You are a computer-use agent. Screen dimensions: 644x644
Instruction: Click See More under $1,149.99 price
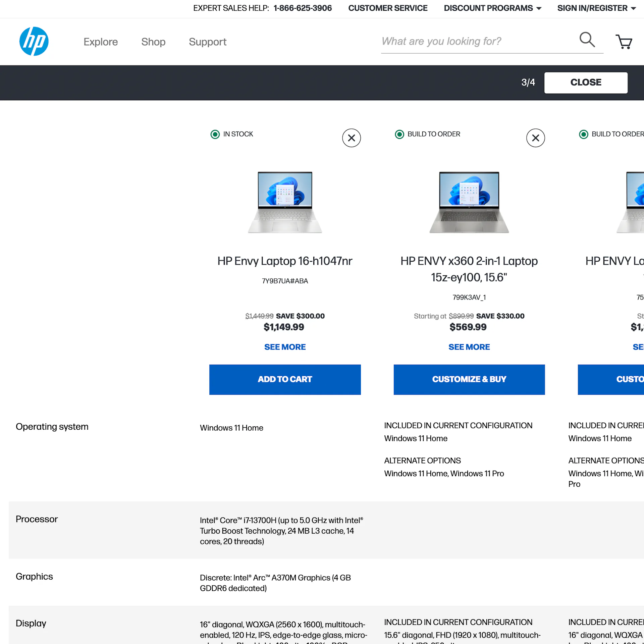point(285,347)
